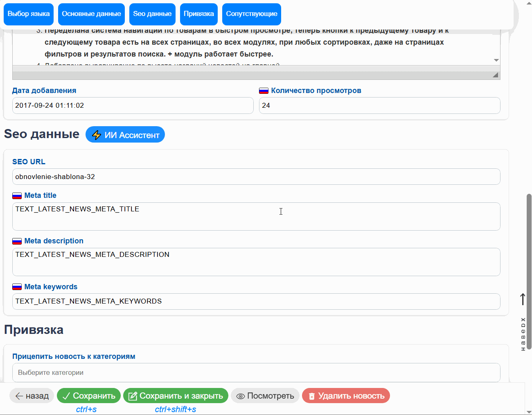Switch to the Seo данные tab
The height and width of the screenshot is (415, 532).
[152, 14]
